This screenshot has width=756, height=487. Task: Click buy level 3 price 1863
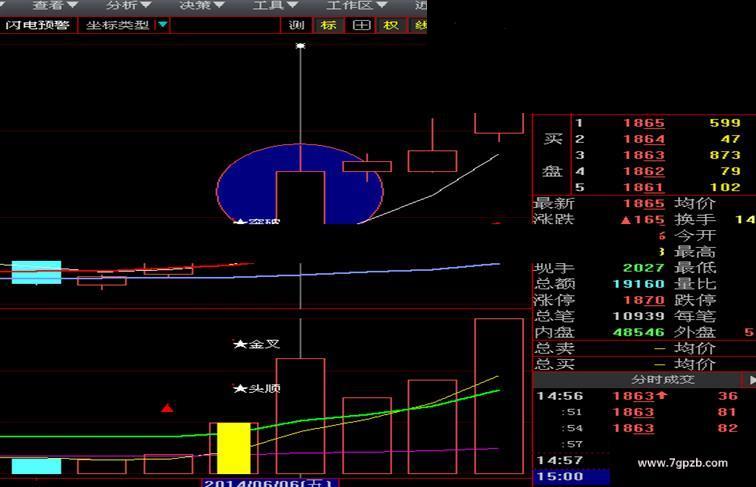coord(644,155)
